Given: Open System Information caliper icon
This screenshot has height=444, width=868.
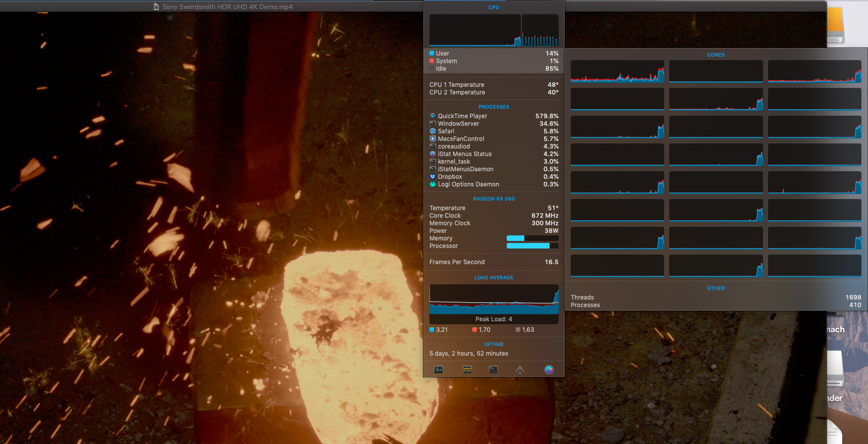Looking at the screenshot, I should [x=520, y=370].
